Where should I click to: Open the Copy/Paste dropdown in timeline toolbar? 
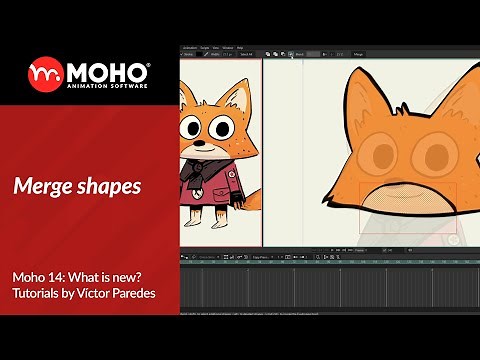[263, 257]
